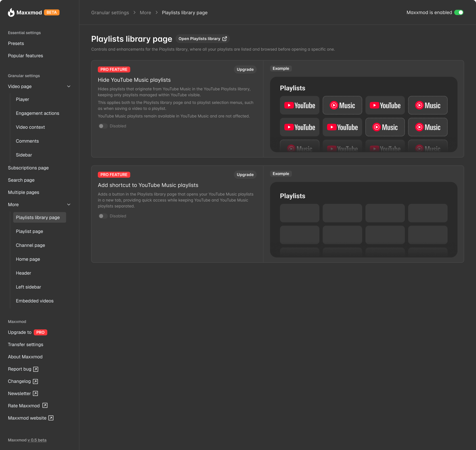Viewport: 476px width, 450px height.
Task: Open the Playlists library in a new tab
Action: tap(202, 38)
